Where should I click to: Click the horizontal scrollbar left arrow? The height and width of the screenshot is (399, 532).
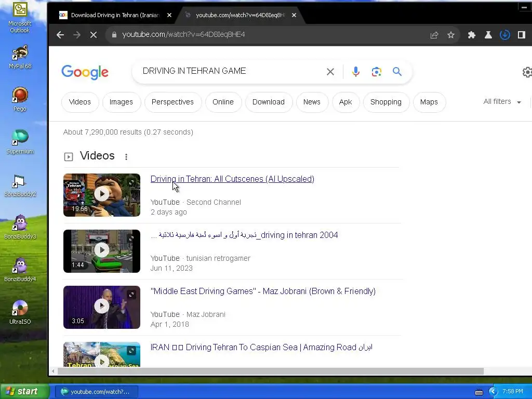(x=53, y=371)
